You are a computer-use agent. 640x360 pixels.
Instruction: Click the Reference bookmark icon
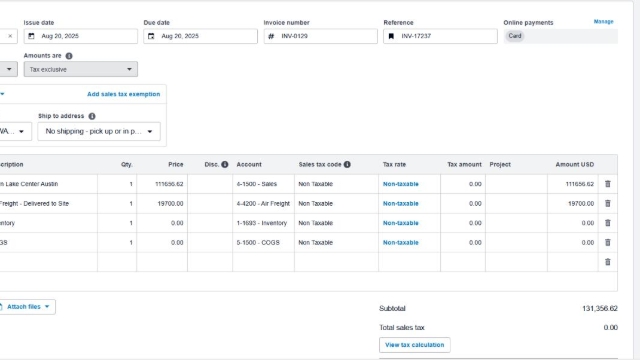point(391,36)
